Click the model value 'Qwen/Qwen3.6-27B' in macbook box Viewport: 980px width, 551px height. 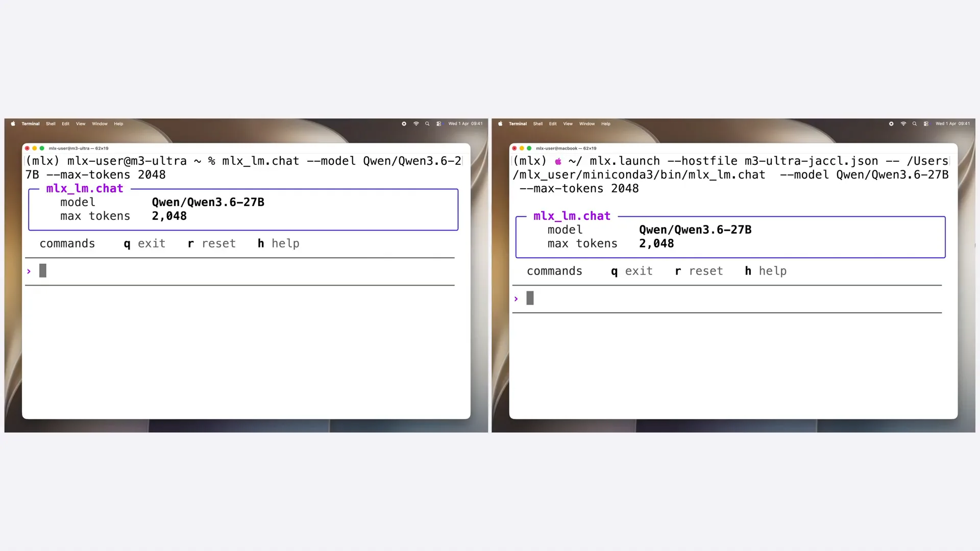695,230
